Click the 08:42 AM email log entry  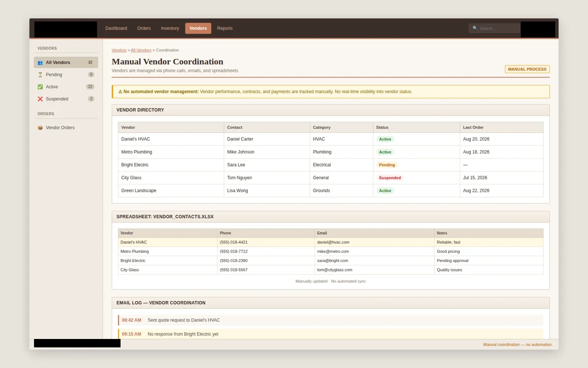click(x=331, y=320)
